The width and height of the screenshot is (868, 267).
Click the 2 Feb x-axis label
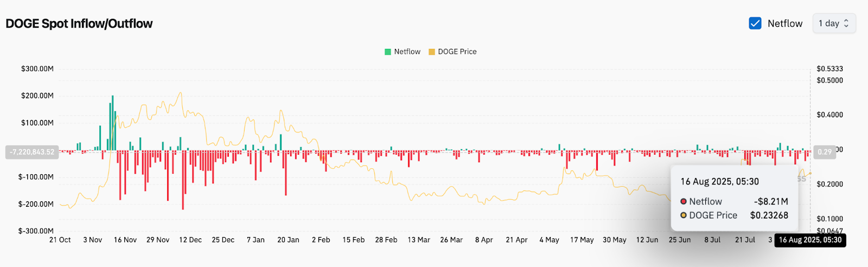tap(321, 240)
